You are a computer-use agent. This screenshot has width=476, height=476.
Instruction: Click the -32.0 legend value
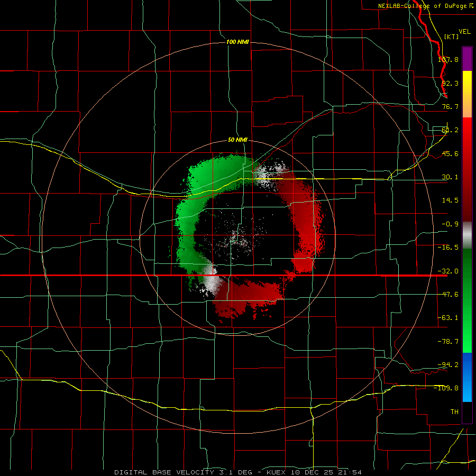tap(448, 271)
